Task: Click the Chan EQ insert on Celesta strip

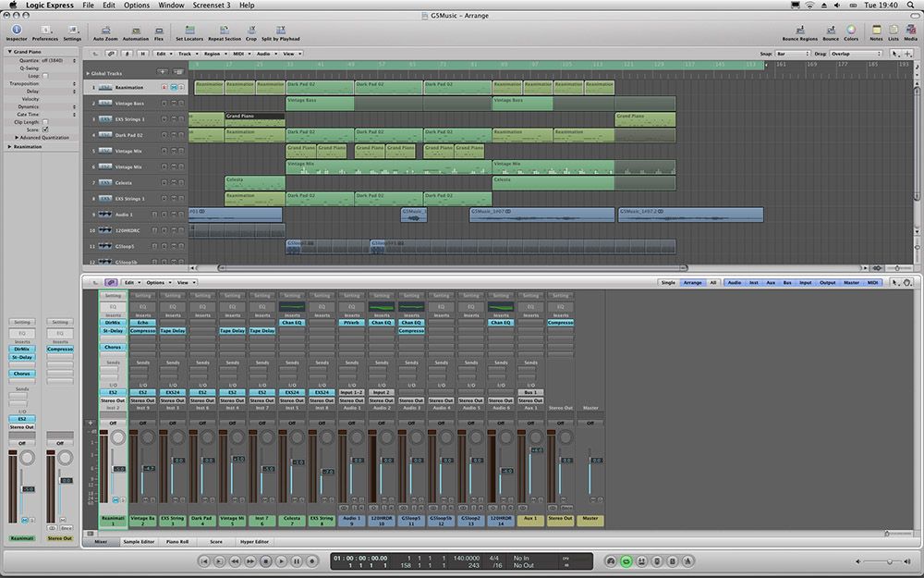Action: (x=292, y=323)
